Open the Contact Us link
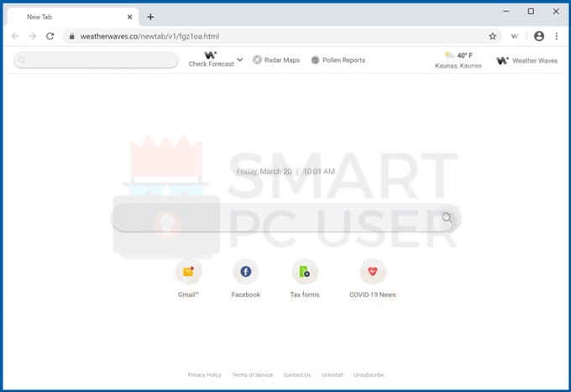The height and width of the screenshot is (392, 571). coord(297,375)
